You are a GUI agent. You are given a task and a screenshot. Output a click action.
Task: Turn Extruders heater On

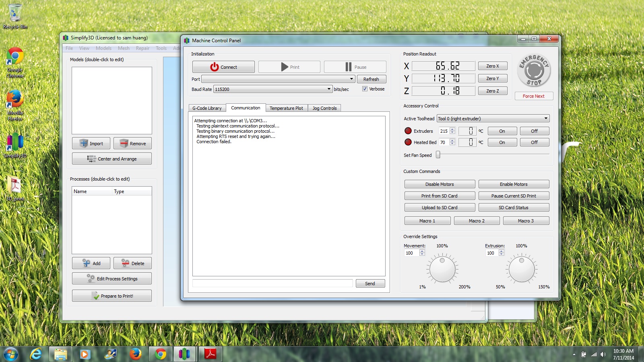(502, 131)
